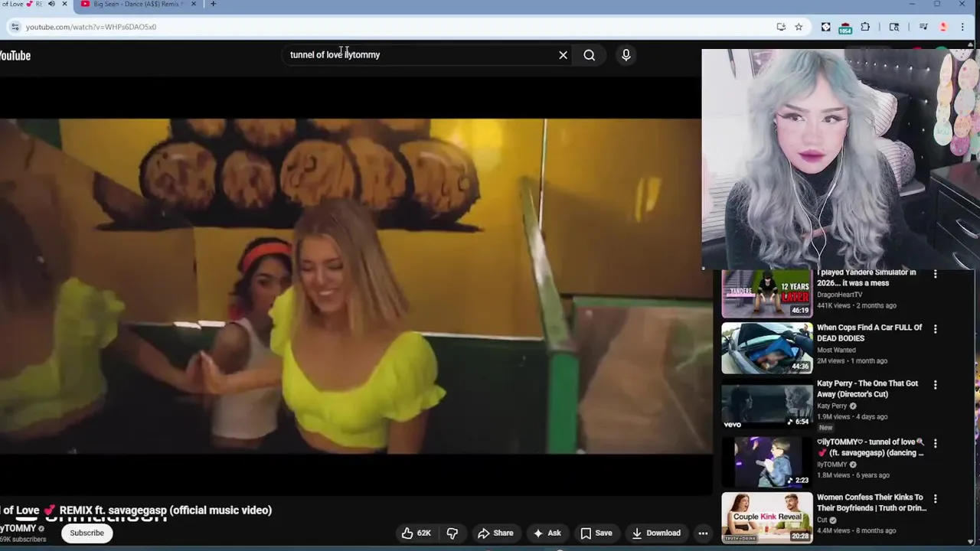Save the video to a playlist
Screen dimensions: 980x551
coord(596,533)
